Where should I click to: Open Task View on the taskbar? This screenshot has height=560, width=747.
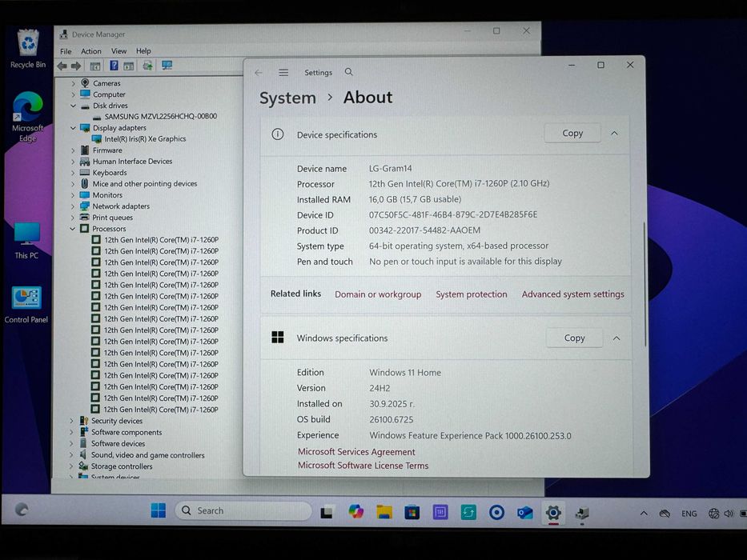coord(327,512)
